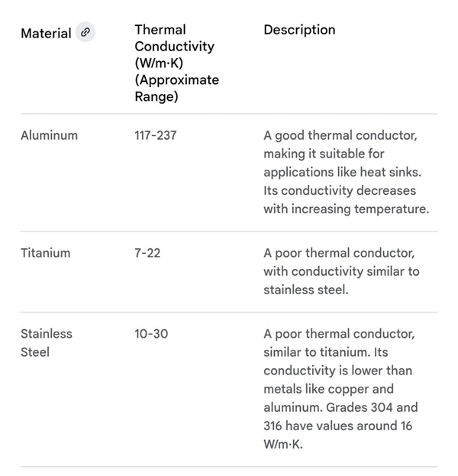Select the 10-30 conductivity value

coord(152,334)
